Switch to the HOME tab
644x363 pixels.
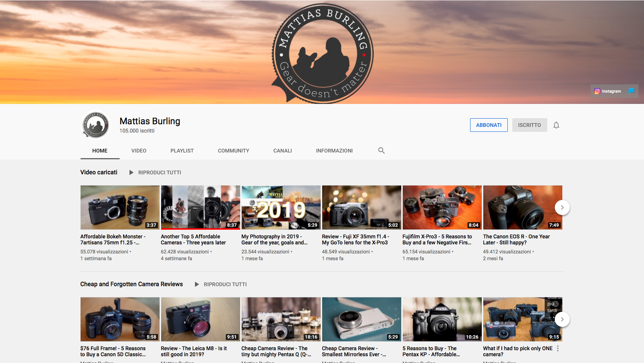click(x=100, y=151)
